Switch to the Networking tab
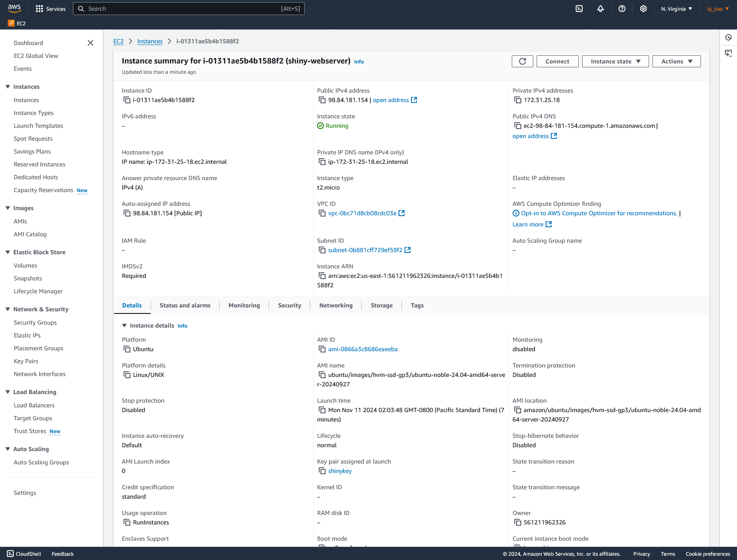This screenshot has height=560, width=737. coord(335,305)
